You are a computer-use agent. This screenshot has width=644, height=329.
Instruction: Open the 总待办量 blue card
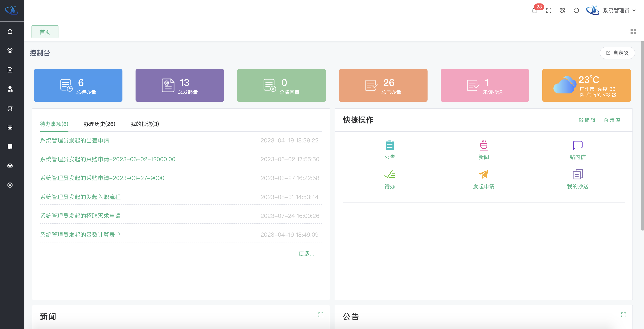pyautogui.click(x=78, y=85)
